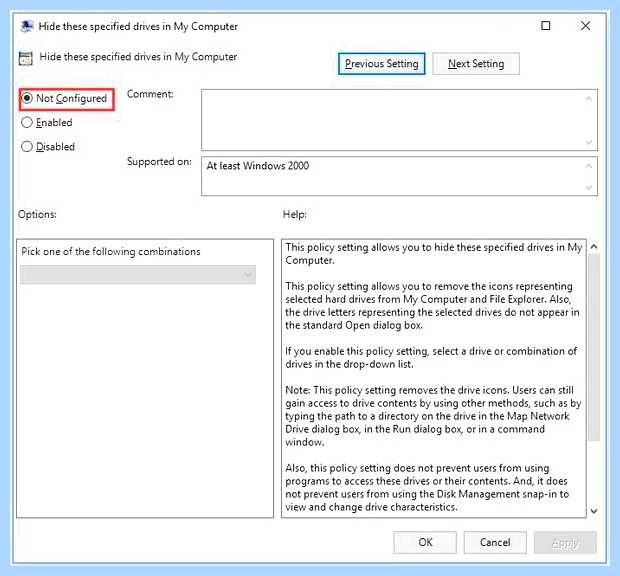This screenshot has width=620, height=576.
Task: Click the Help panel scrollbar thumb
Action: (594, 347)
